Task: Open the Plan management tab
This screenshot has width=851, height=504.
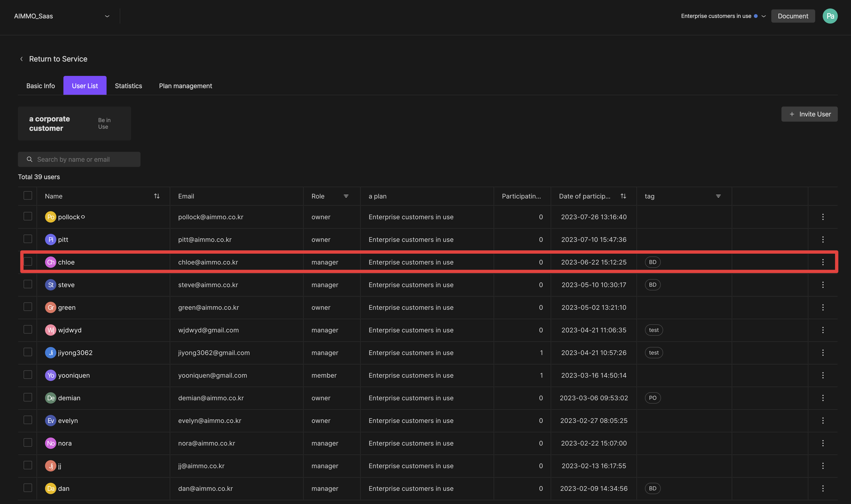Action: 185,86
